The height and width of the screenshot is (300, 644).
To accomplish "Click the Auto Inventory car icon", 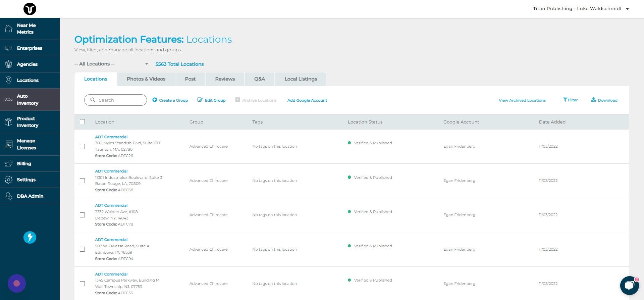I will coord(8,100).
